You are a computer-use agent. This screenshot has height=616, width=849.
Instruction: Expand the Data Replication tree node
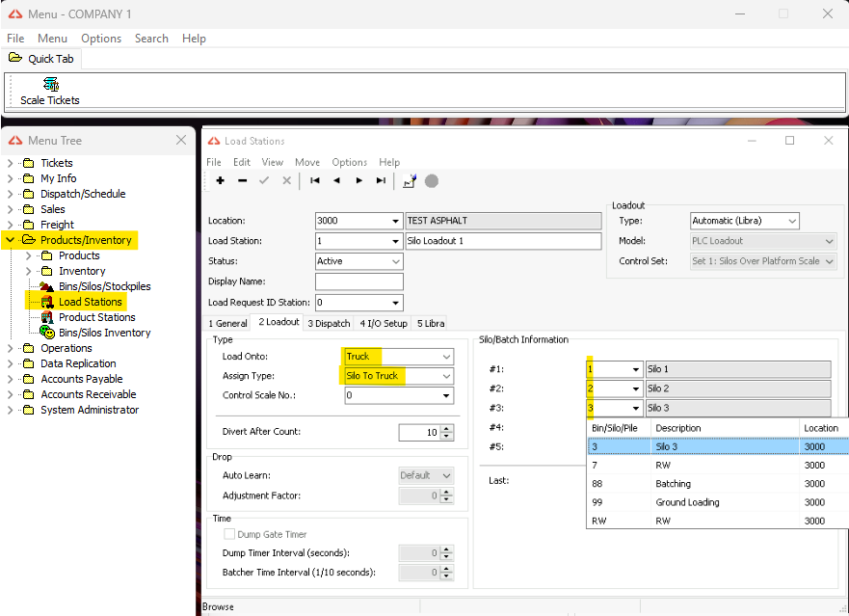[11, 363]
